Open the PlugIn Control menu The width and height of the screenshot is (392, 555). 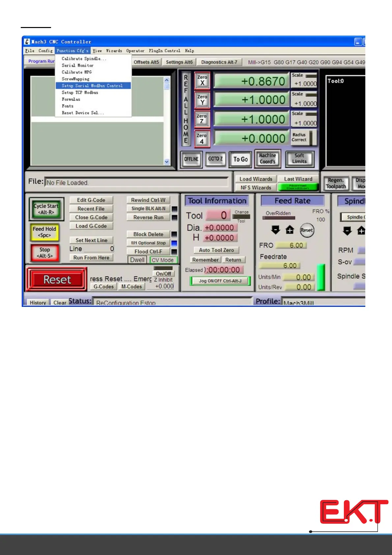164,51
